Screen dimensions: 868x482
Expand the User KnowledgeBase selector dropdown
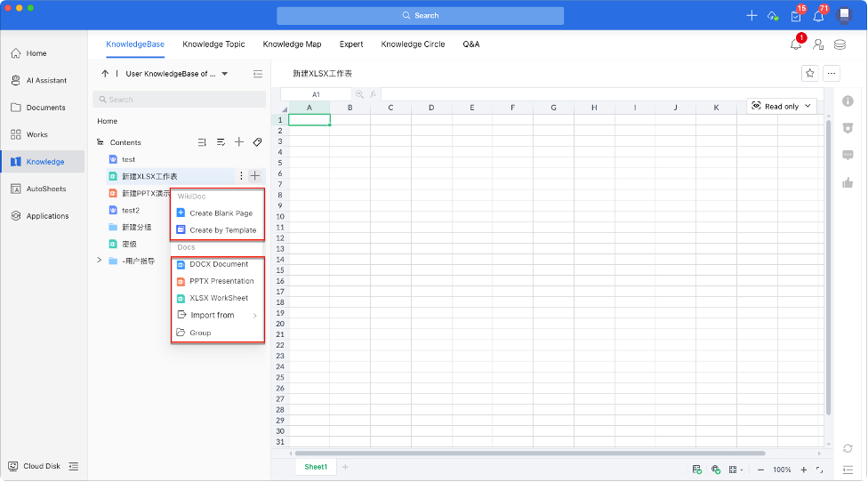click(225, 74)
